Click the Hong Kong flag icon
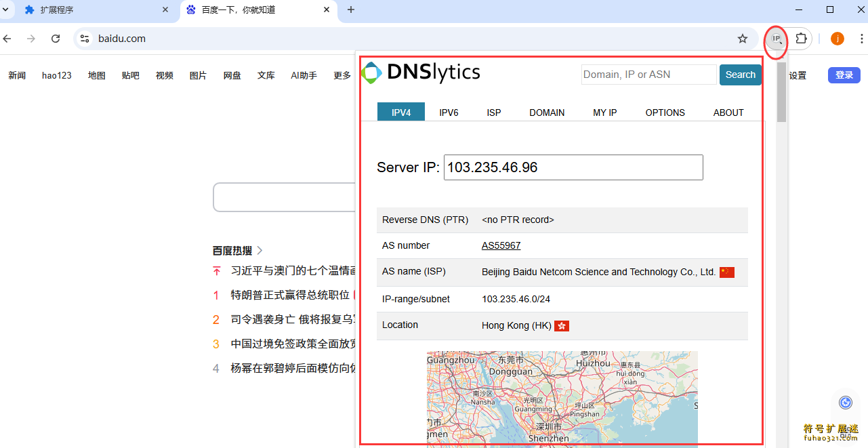868x448 pixels. click(562, 326)
